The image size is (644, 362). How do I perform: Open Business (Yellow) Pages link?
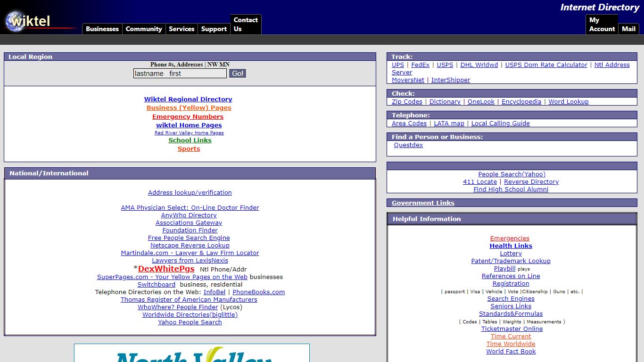189,108
